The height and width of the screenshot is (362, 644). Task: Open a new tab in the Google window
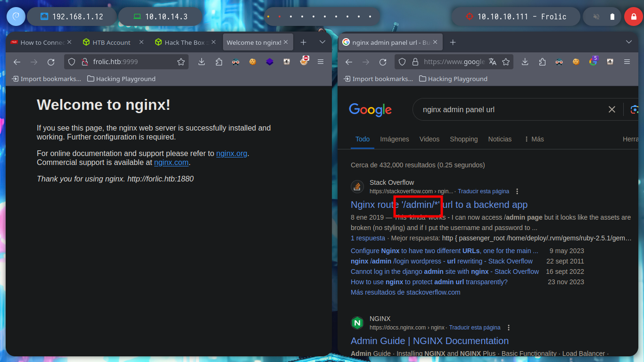click(453, 42)
